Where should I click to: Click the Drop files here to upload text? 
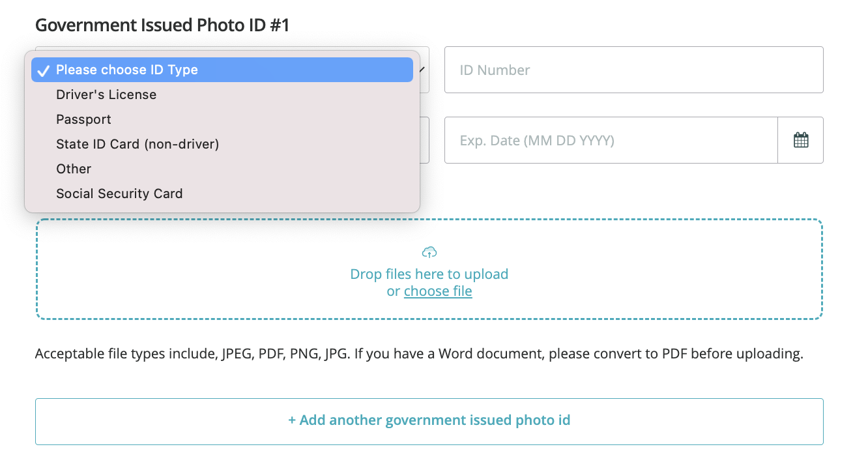(x=430, y=274)
